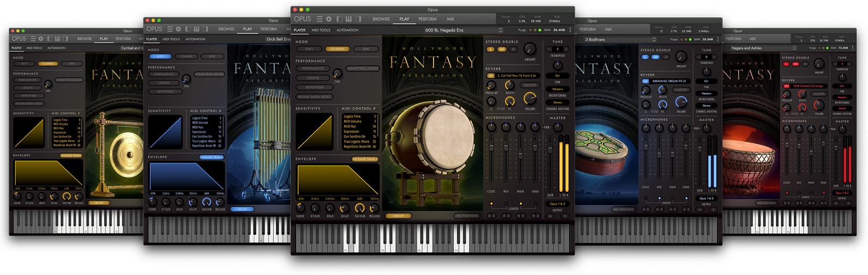This screenshot has height=275, width=868.
Task: Adjust envelope Curve knob in center window
Action: coord(300,207)
